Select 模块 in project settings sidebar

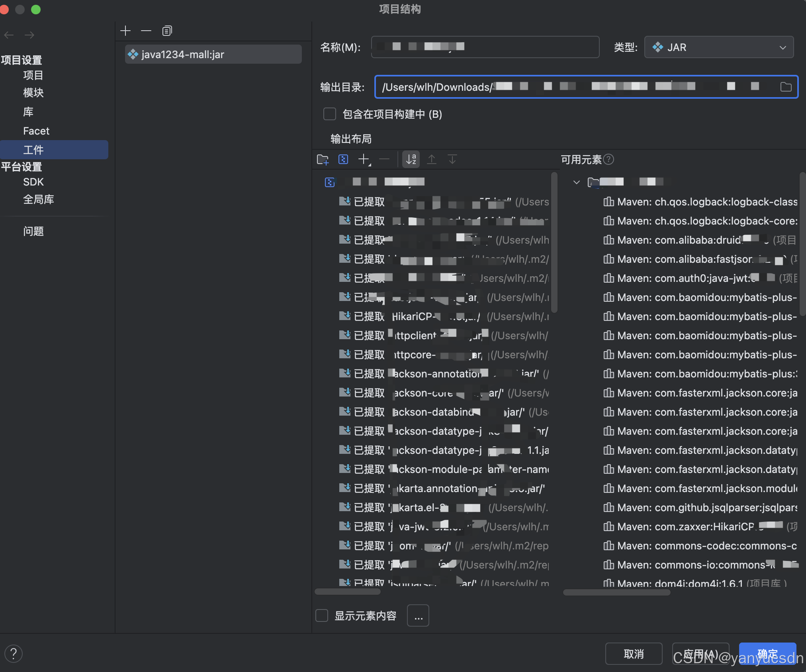coord(33,93)
